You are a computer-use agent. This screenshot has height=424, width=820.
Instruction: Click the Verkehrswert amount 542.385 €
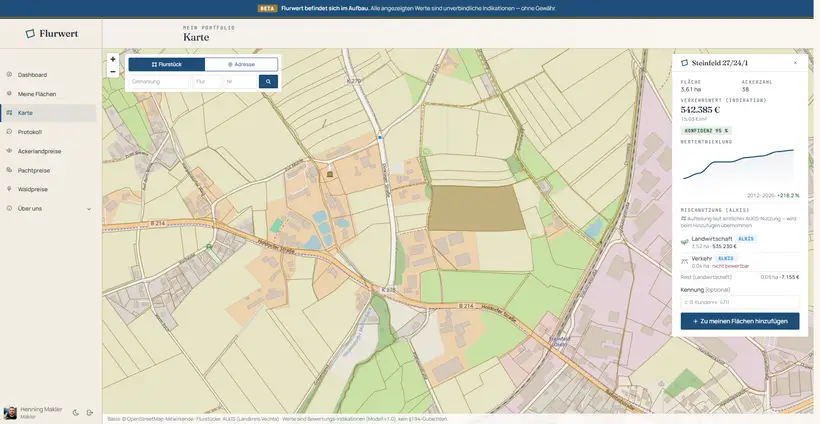[700, 110]
